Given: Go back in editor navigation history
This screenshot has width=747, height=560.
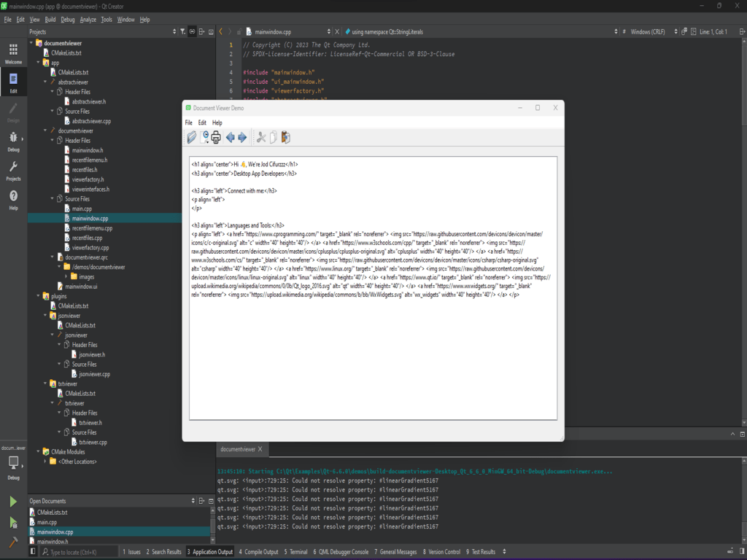Looking at the screenshot, I should tap(220, 31).
